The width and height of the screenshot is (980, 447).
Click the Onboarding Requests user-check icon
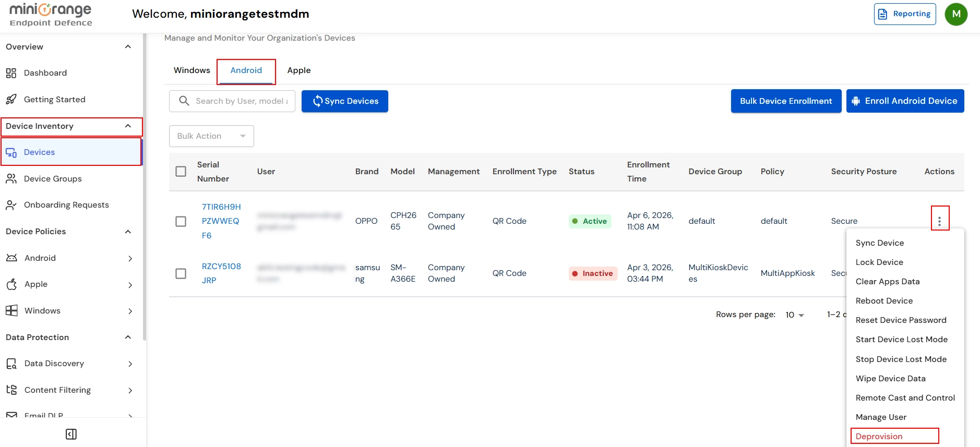pos(11,205)
